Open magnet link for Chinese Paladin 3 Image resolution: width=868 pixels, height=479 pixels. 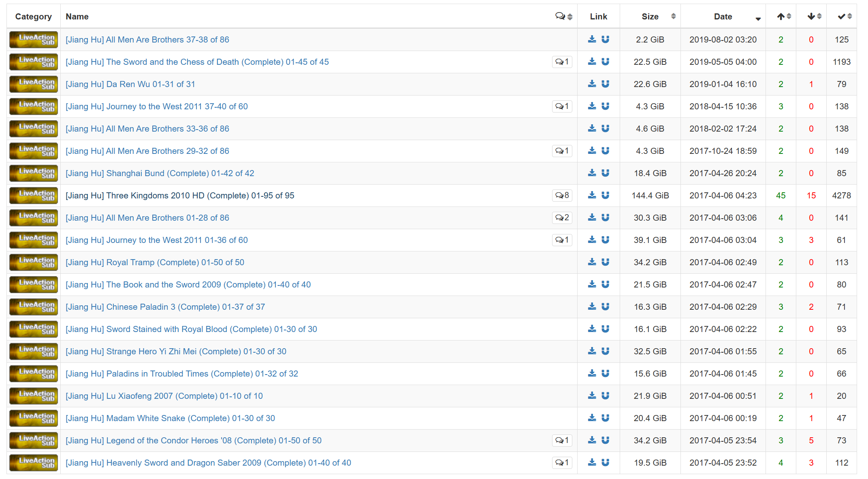coord(605,307)
